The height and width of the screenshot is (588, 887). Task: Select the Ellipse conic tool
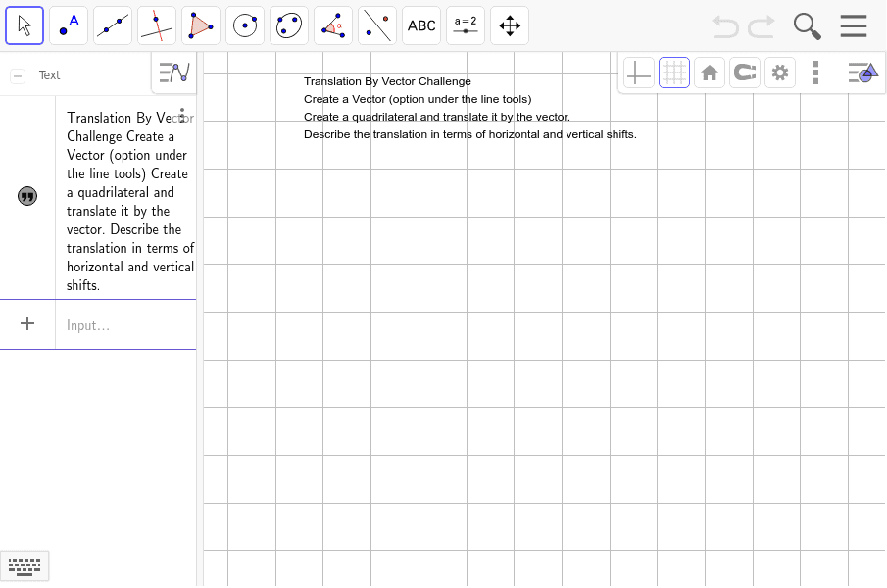pyautogui.click(x=289, y=25)
